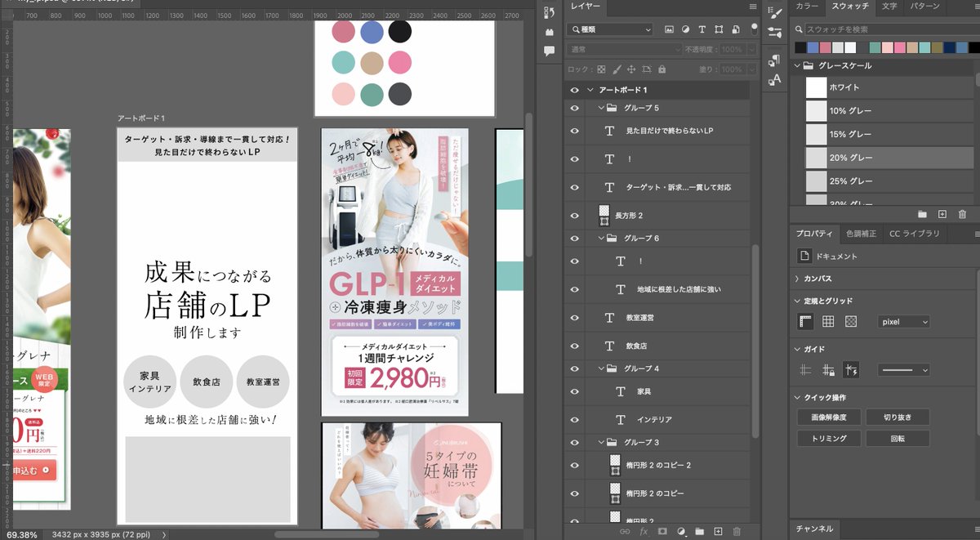Toggle grid display in Properties

(828, 322)
